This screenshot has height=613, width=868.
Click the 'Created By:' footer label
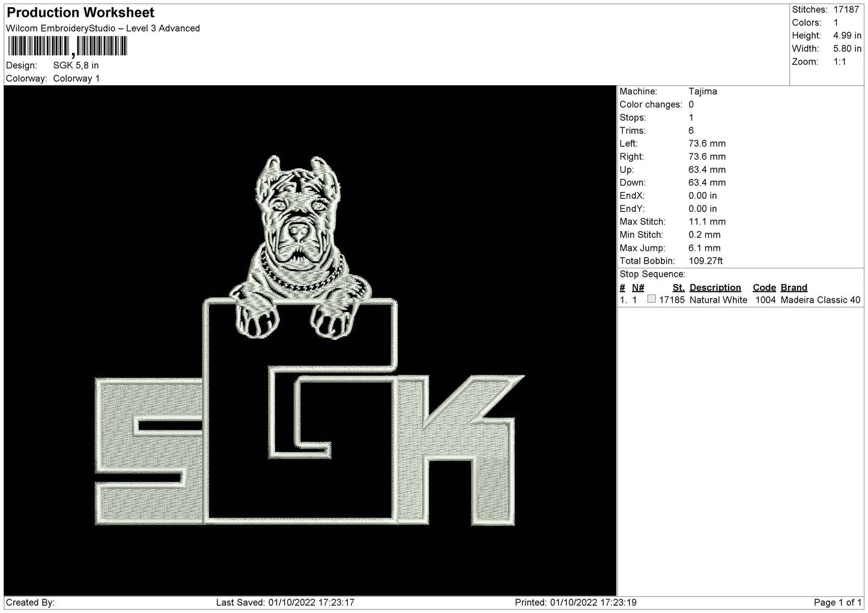click(30, 603)
